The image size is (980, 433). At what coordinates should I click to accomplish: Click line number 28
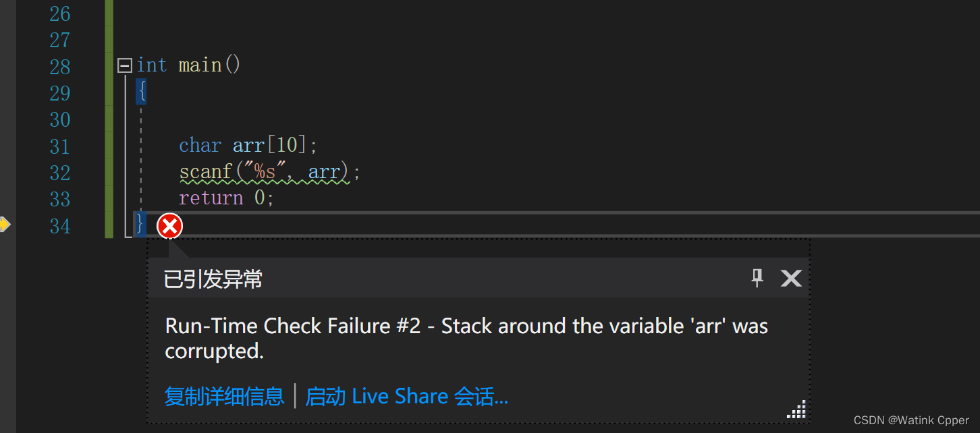(59, 67)
